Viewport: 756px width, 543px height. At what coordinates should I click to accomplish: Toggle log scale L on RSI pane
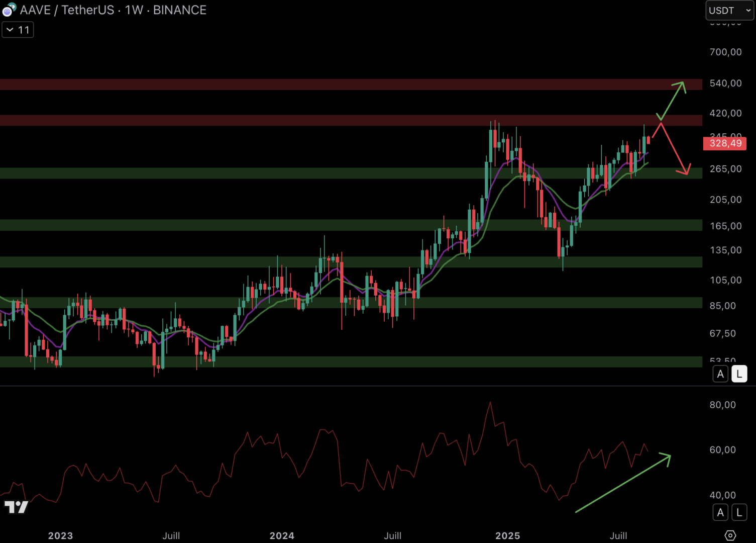pos(739,512)
